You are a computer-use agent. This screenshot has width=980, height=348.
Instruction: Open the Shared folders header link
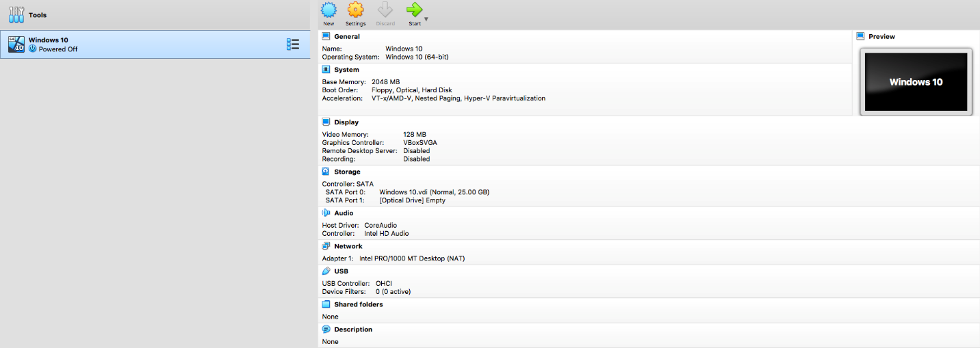click(359, 304)
